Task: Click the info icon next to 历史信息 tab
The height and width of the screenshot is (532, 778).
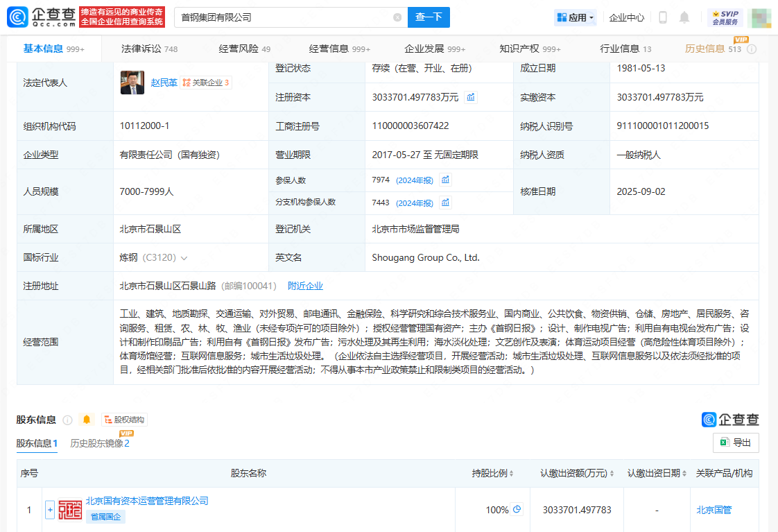Action: (752, 49)
